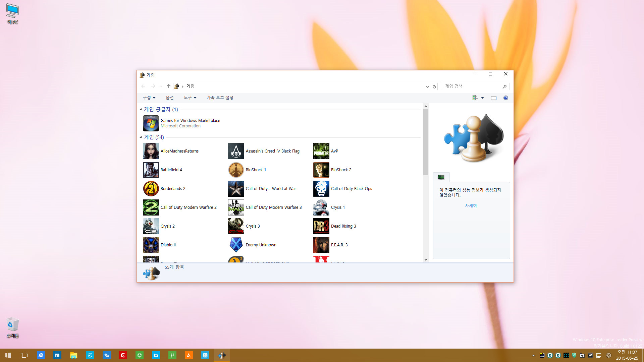Open the view options dropdown arrow
The height and width of the screenshot is (362, 644).
point(483,98)
